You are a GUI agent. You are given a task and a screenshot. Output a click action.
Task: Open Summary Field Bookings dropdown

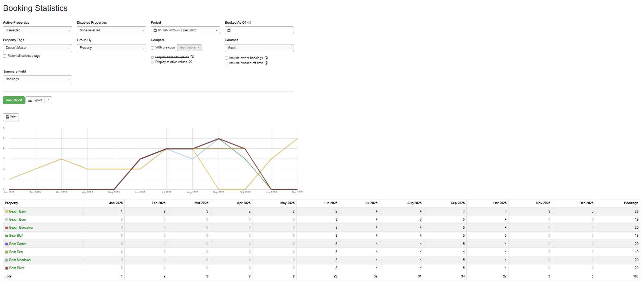pos(38,79)
